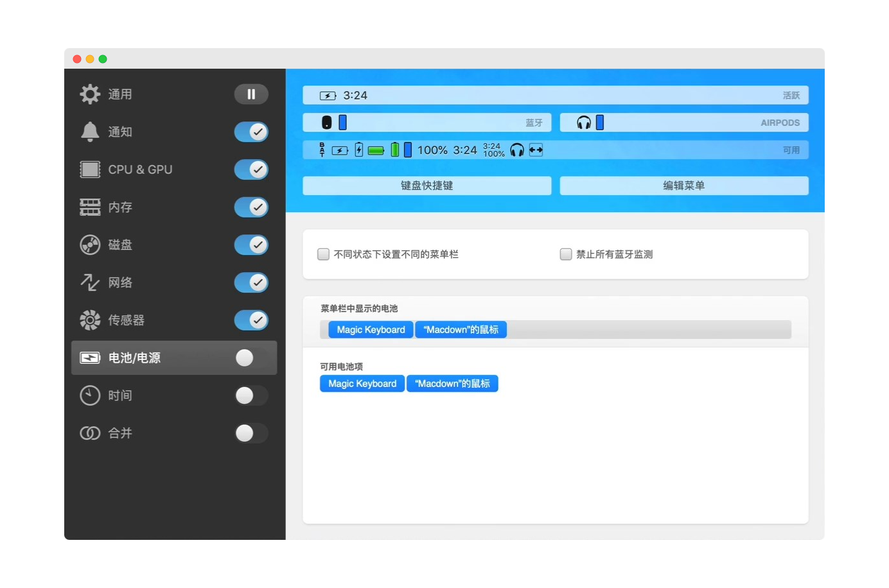This screenshot has height=588, width=889.
Task: Enable the 时间 toggle switch
Action: [x=251, y=395]
